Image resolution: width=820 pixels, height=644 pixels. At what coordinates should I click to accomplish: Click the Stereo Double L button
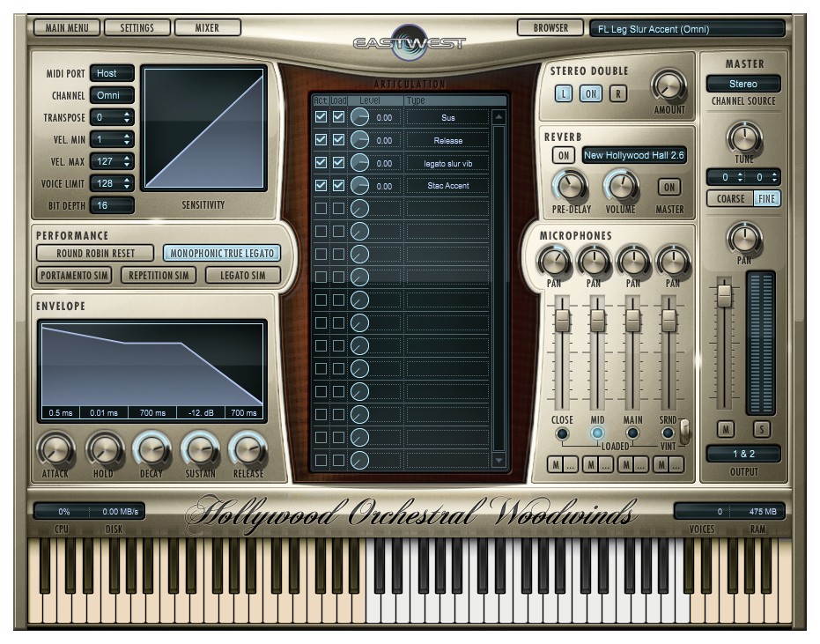(563, 94)
